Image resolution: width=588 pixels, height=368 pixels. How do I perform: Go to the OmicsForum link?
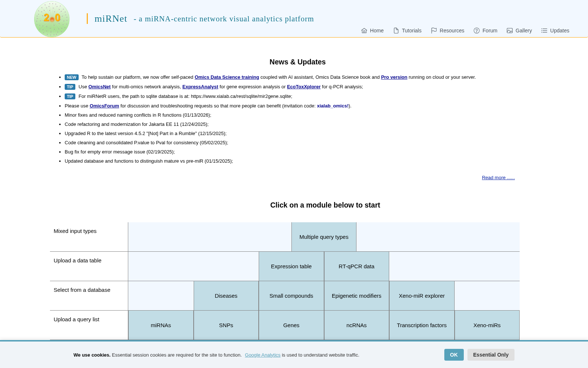(104, 106)
